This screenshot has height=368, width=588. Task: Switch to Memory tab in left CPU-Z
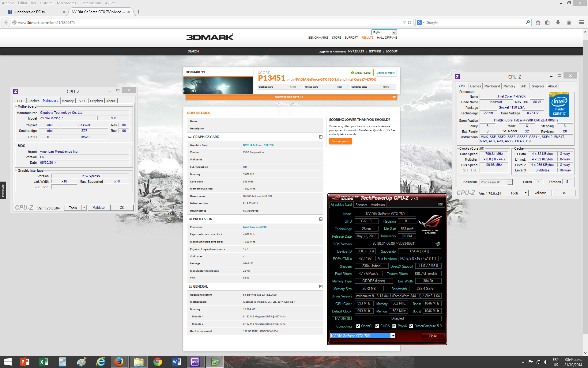pyautogui.click(x=68, y=101)
